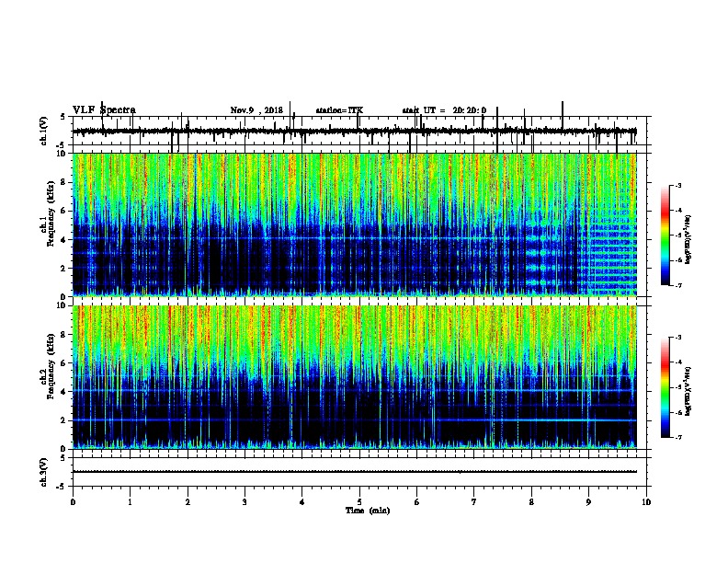Click the ch.2 "Frequency (kHz)" axis label
Viewport: 728px width, 563px height.
coord(51,368)
